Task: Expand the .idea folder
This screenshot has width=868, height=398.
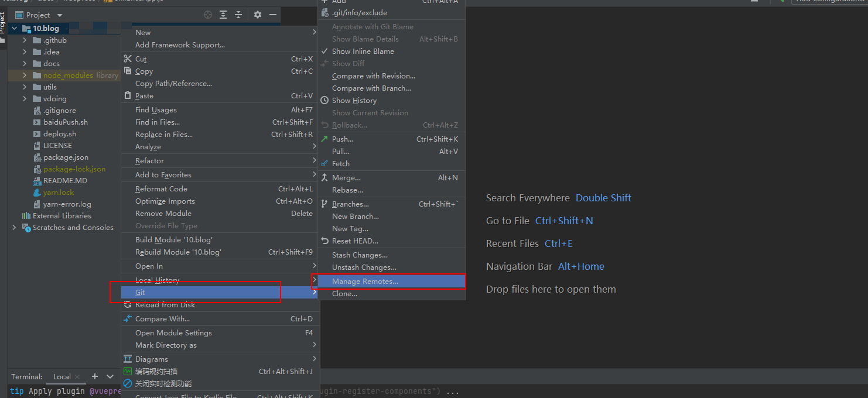Action: pos(25,52)
